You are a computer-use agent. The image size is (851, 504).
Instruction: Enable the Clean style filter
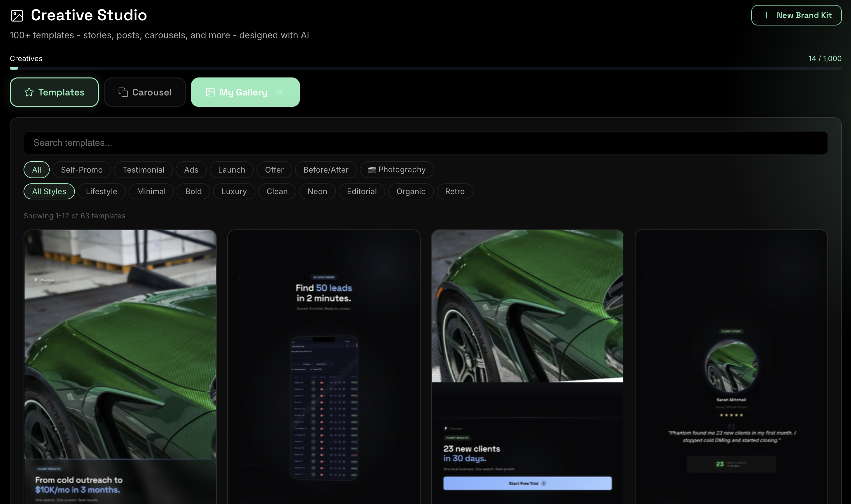tap(277, 191)
